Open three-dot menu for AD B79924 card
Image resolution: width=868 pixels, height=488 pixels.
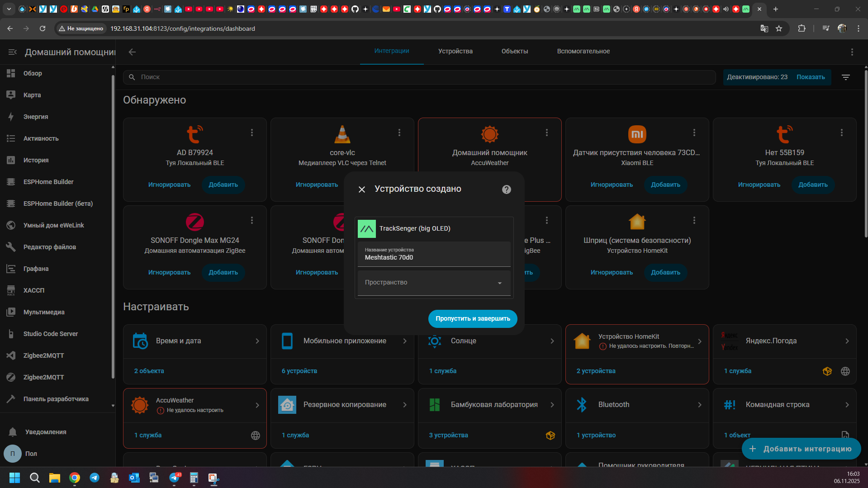coord(252,133)
